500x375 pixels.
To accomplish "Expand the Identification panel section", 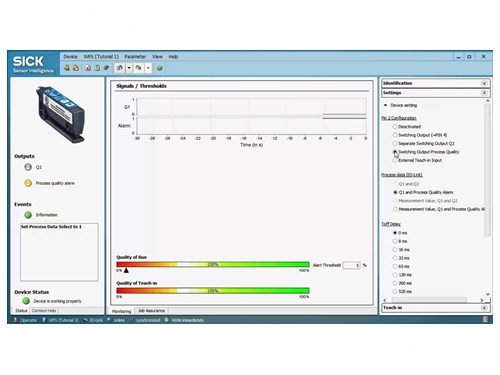I will tap(484, 83).
